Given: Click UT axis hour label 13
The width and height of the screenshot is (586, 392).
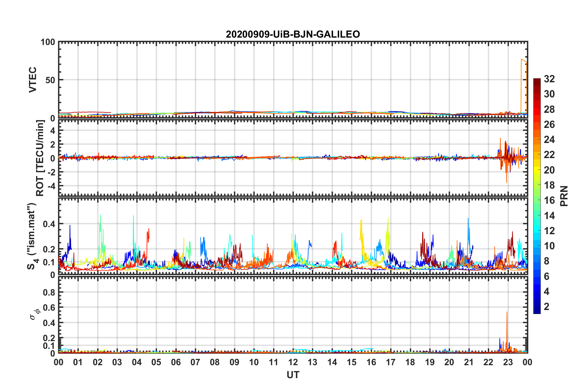Looking at the screenshot, I should pos(312,362).
